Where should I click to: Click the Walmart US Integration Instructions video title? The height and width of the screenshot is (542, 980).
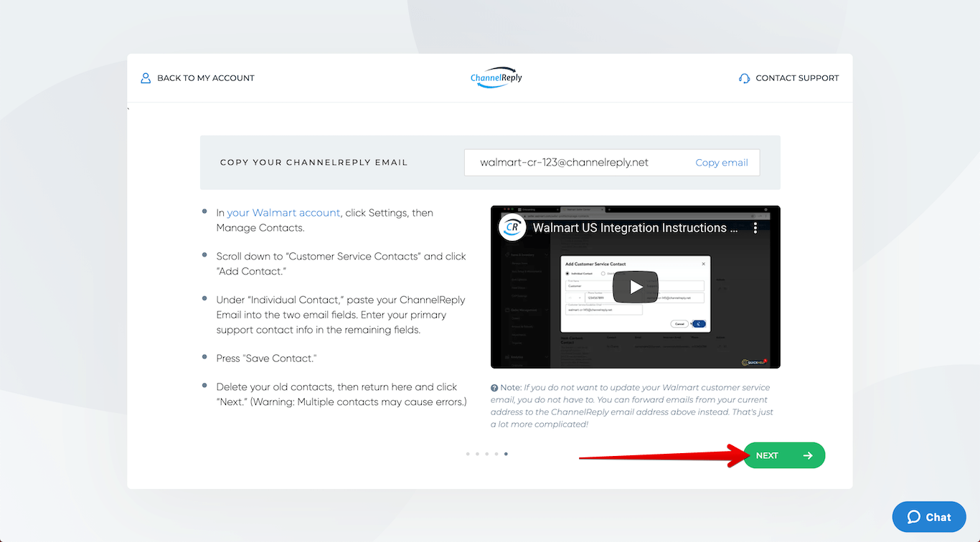(635, 228)
